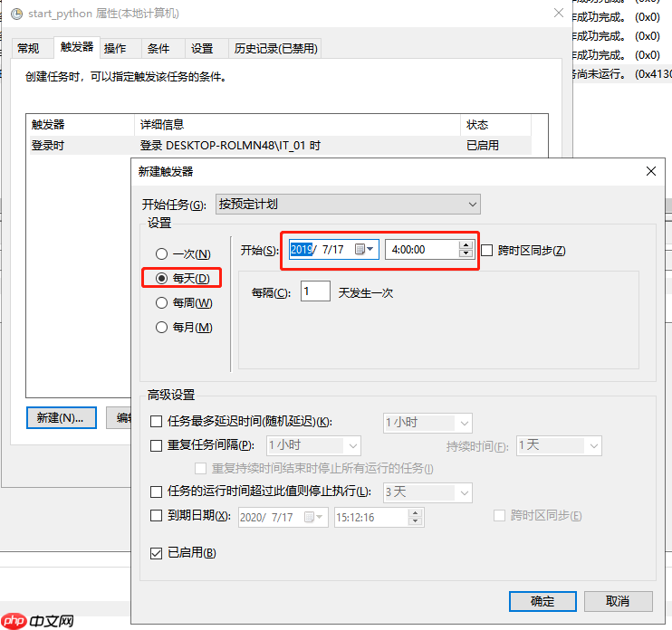Click the 确定 button
672x630 pixels.
[542, 601]
